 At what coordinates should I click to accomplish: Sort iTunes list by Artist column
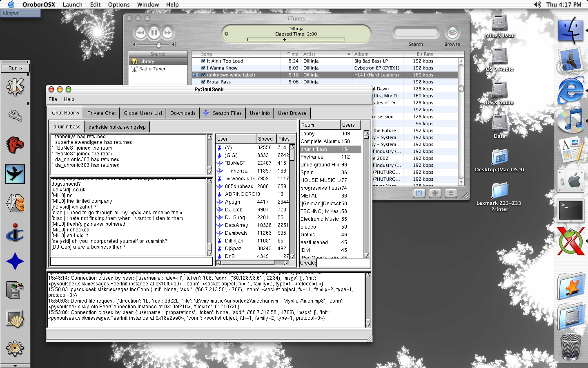pyautogui.click(x=327, y=54)
